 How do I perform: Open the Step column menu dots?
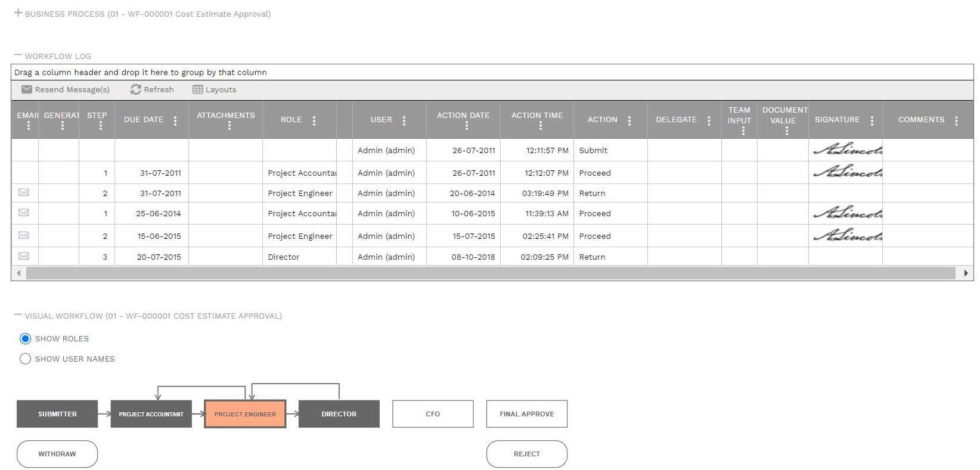click(101, 126)
